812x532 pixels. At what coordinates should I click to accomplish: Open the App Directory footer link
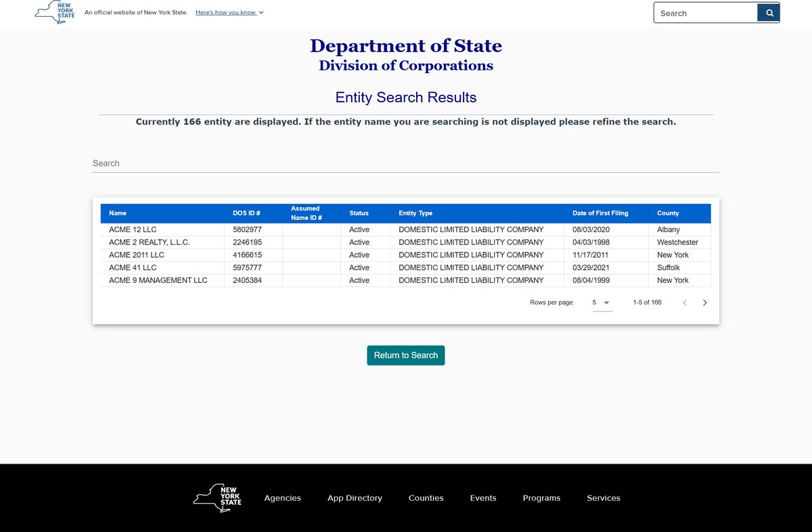pos(355,498)
